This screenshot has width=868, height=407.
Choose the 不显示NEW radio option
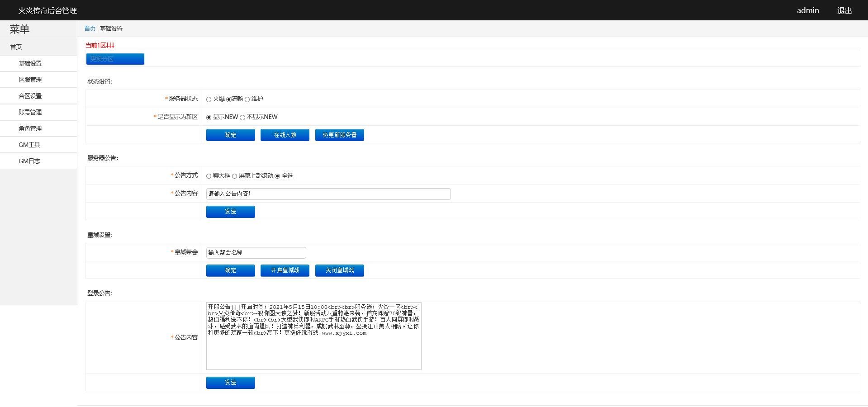point(242,118)
